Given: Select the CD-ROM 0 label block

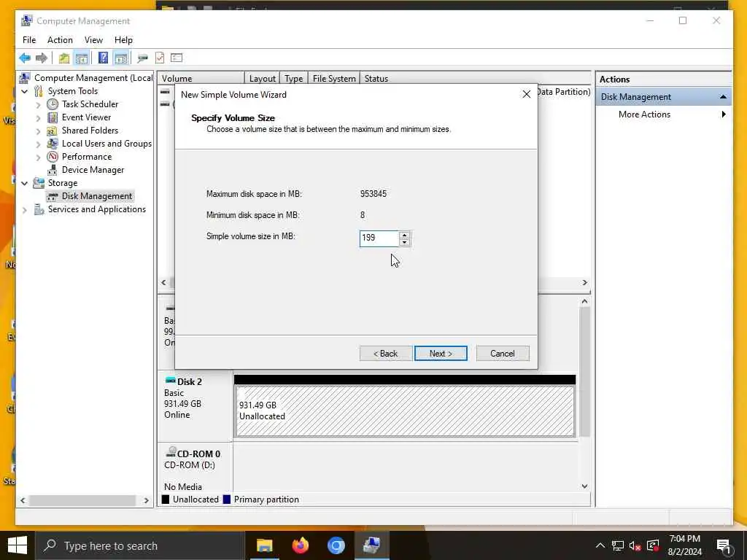Looking at the screenshot, I should pyautogui.click(x=195, y=469).
